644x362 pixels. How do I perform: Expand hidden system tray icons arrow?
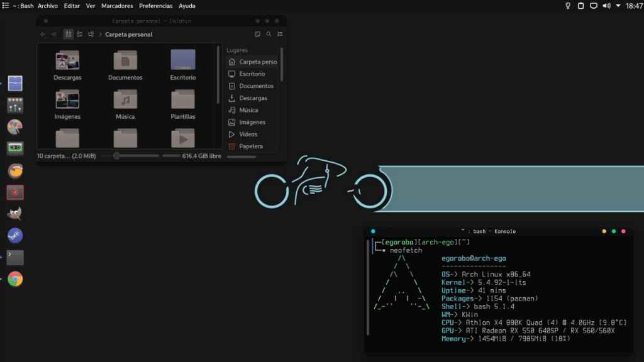coord(618,6)
